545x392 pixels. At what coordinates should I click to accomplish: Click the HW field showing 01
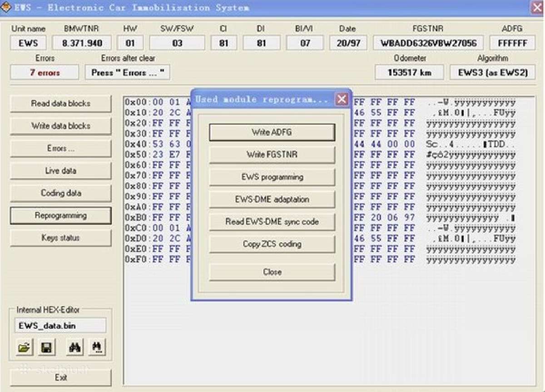click(x=130, y=43)
